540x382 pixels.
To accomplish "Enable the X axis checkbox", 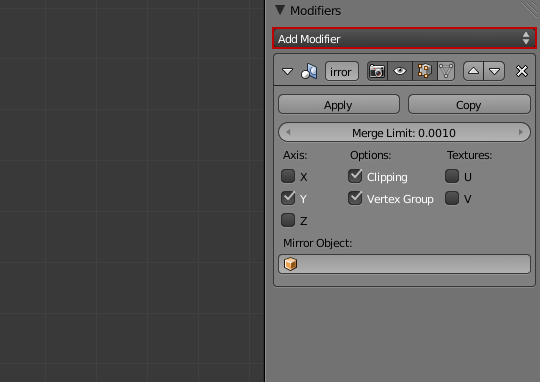I will point(288,176).
